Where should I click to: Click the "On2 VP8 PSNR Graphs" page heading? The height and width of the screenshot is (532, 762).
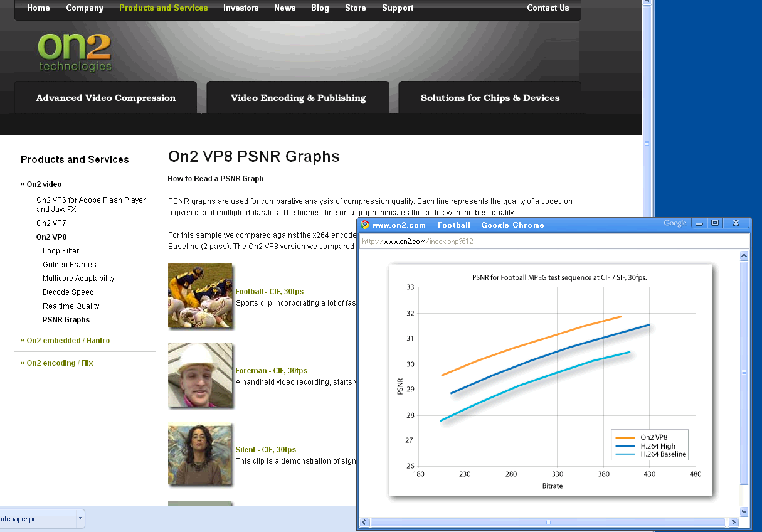[254, 157]
